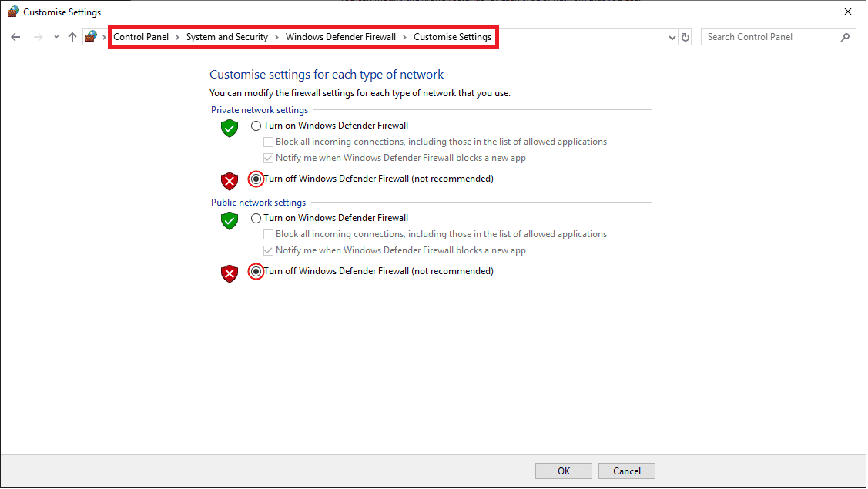Expand the address bar history dropdown
Viewport: 868px width, 489px height.
pyautogui.click(x=670, y=36)
